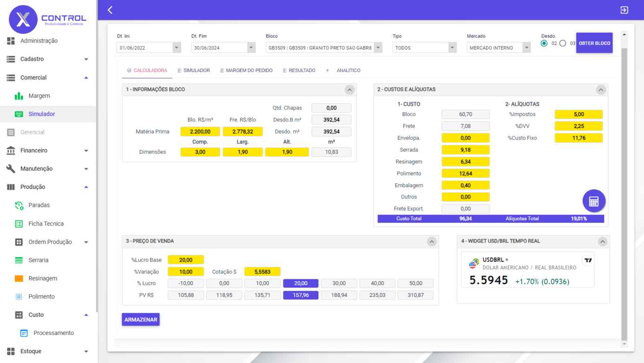Switch to the Simulador tab

(194, 70)
